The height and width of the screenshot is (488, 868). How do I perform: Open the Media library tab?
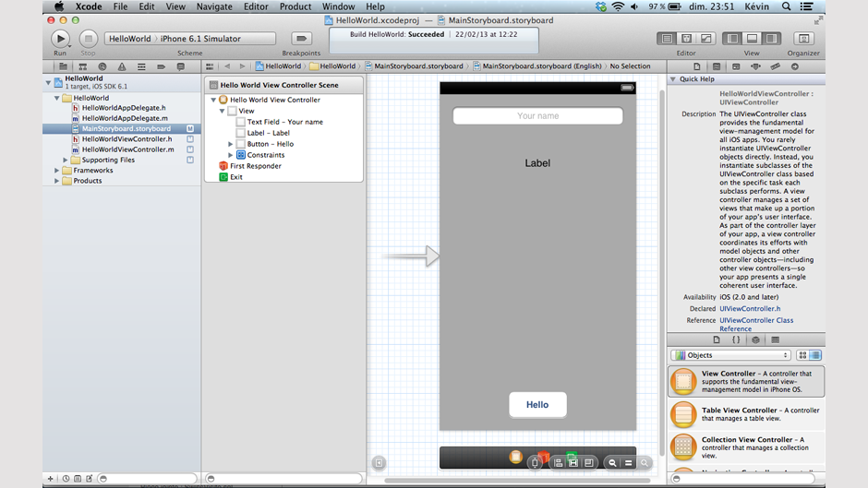point(775,339)
